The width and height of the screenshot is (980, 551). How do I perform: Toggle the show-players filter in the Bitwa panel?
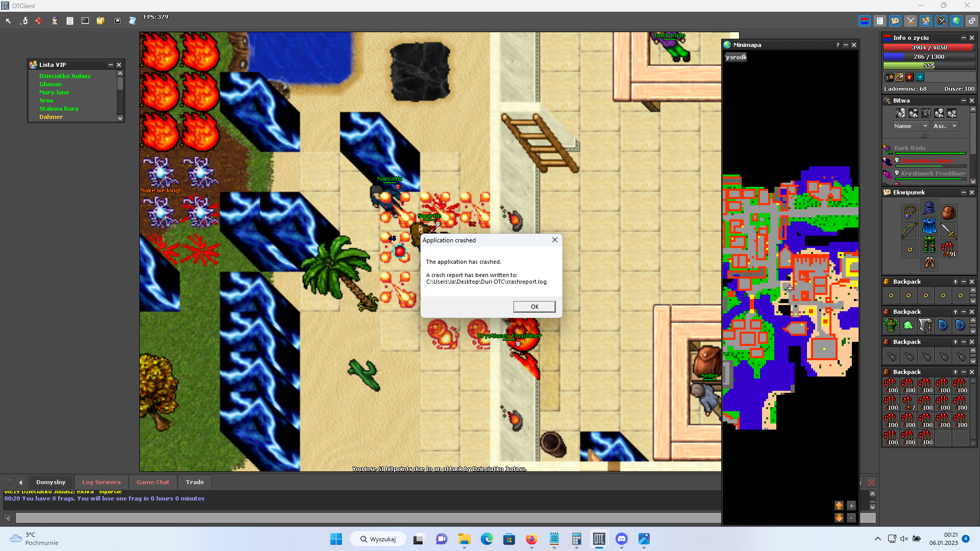[x=901, y=113]
